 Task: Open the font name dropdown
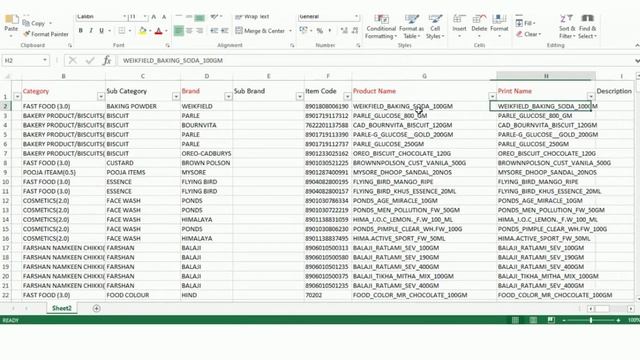124,17
